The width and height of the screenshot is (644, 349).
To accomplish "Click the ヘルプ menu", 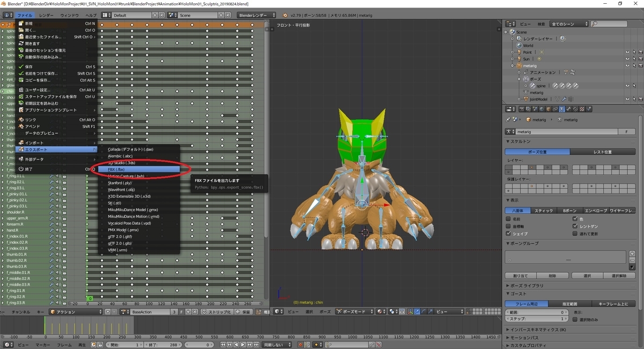I will (92, 15).
